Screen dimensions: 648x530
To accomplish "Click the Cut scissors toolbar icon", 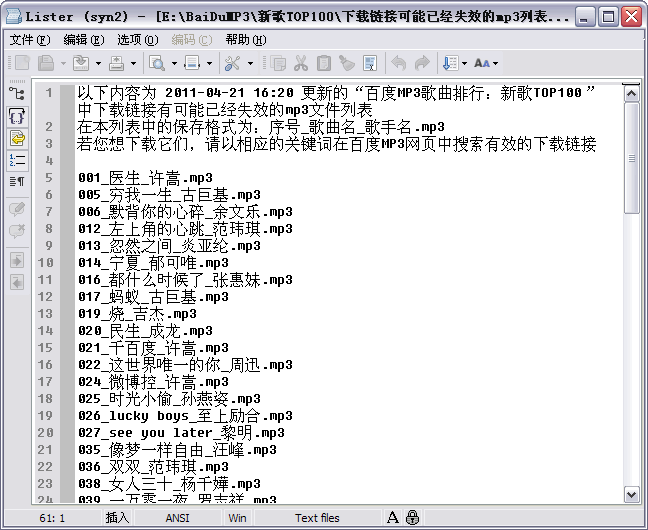I will [x=301, y=63].
